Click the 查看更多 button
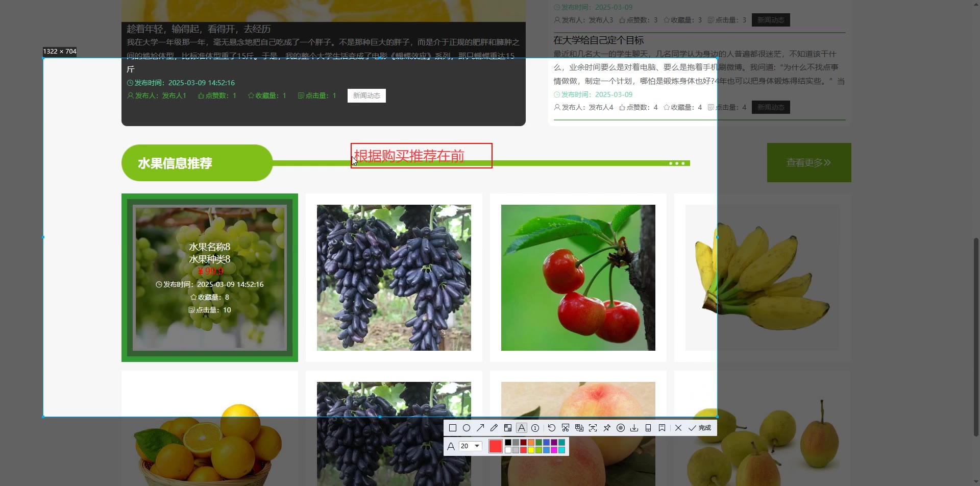Image resolution: width=980 pixels, height=486 pixels. [x=809, y=162]
